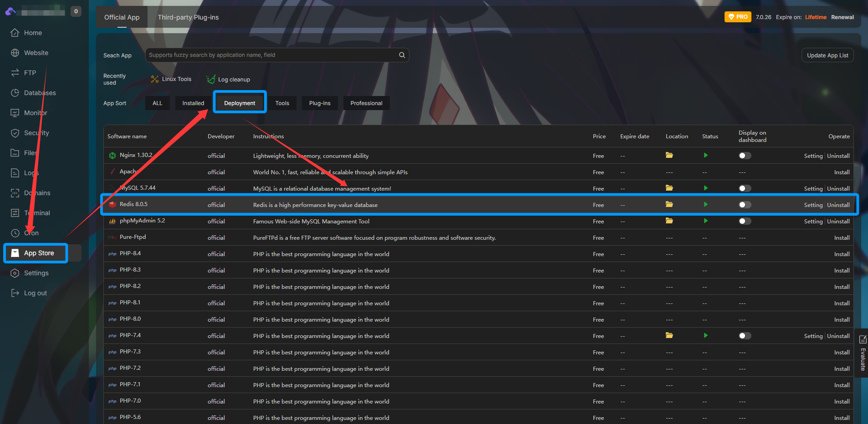The image size is (868, 424).
Task: Click the Nginx green running status icon
Action: click(x=705, y=155)
